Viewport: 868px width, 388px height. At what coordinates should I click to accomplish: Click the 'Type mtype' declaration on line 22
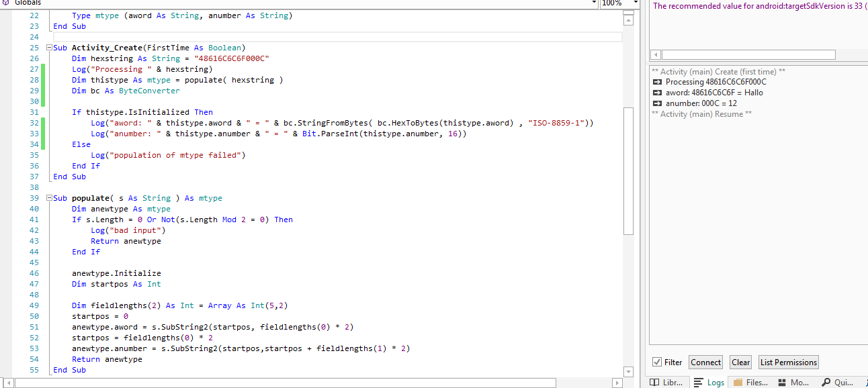click(182, 15)
